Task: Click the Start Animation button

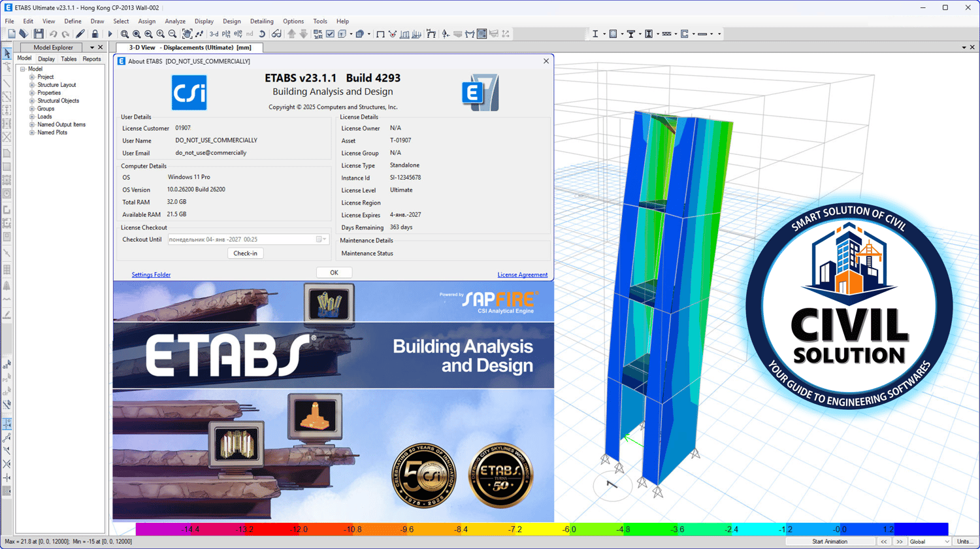Action: coord(830,542)
